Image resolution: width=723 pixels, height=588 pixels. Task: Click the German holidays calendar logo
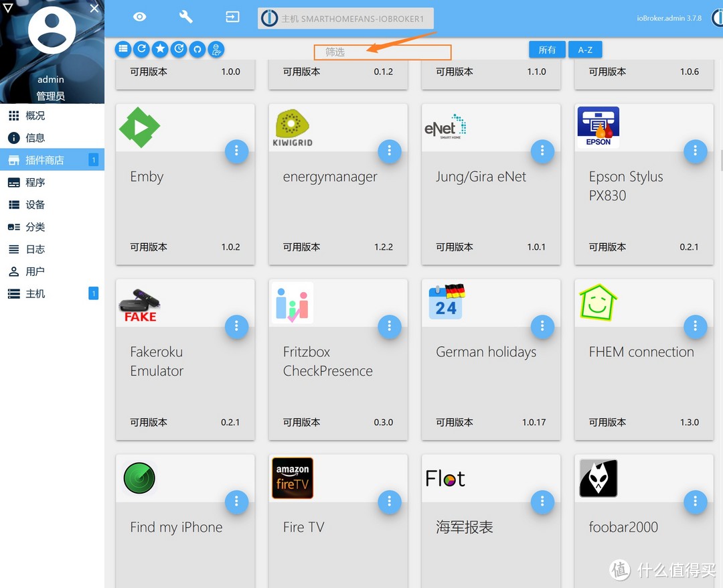click(447, 301)
